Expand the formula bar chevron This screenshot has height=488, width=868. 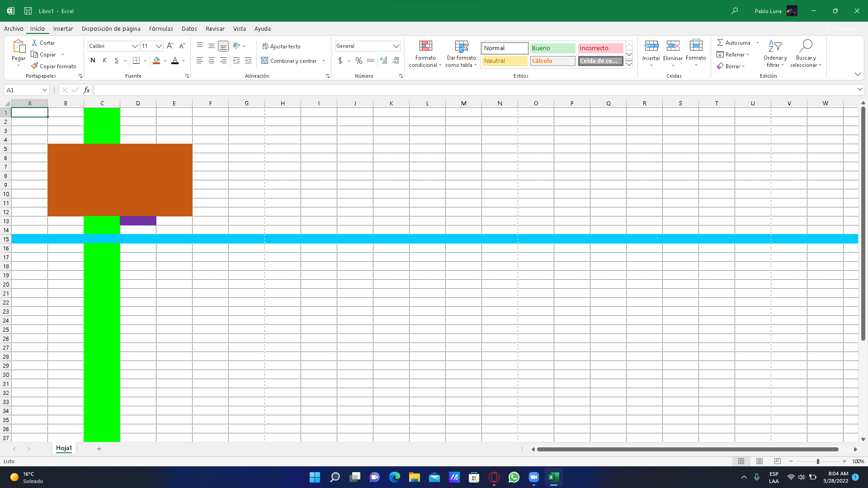(x=860, y=89)
